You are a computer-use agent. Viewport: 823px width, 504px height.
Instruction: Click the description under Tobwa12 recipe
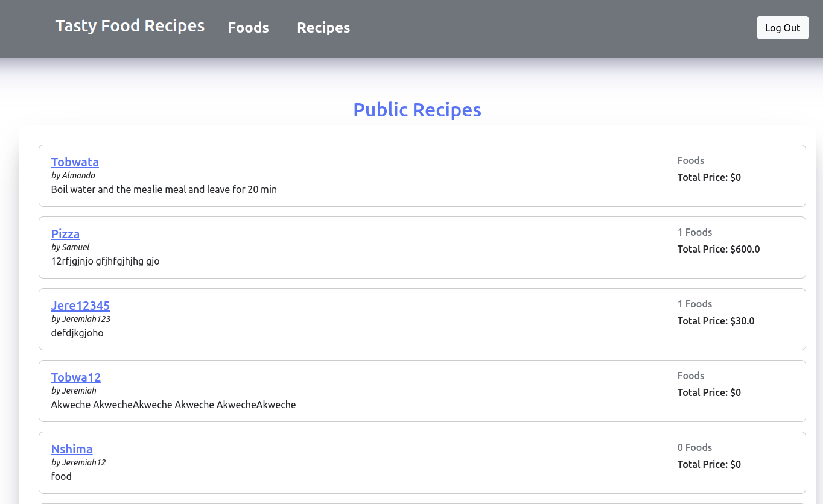[x=173, y=405]
